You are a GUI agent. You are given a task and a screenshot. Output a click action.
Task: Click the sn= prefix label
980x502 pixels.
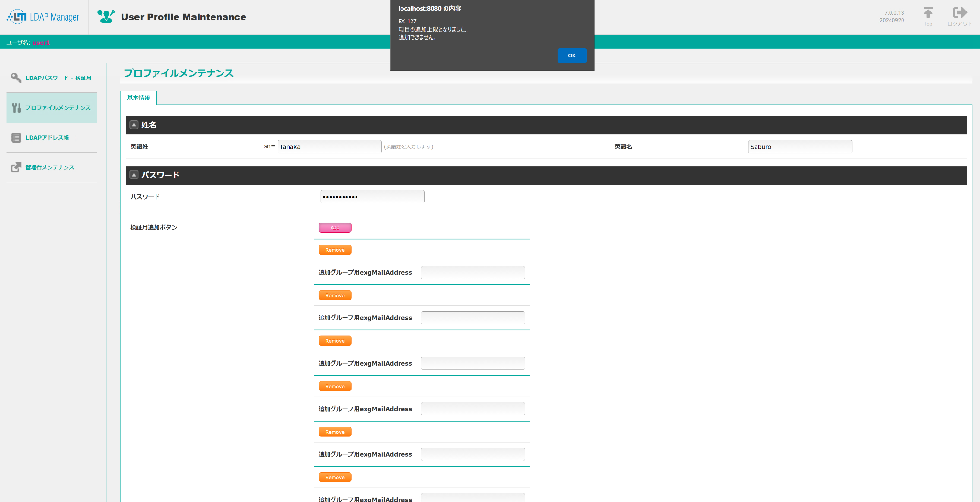pyautogui.click(x=269, y=146)
